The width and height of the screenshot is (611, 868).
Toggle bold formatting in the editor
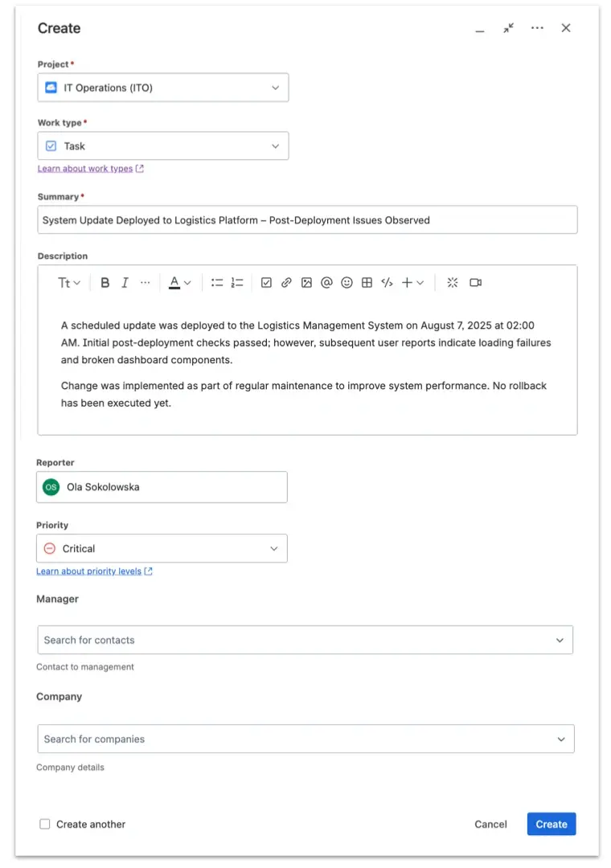[105, 282]
